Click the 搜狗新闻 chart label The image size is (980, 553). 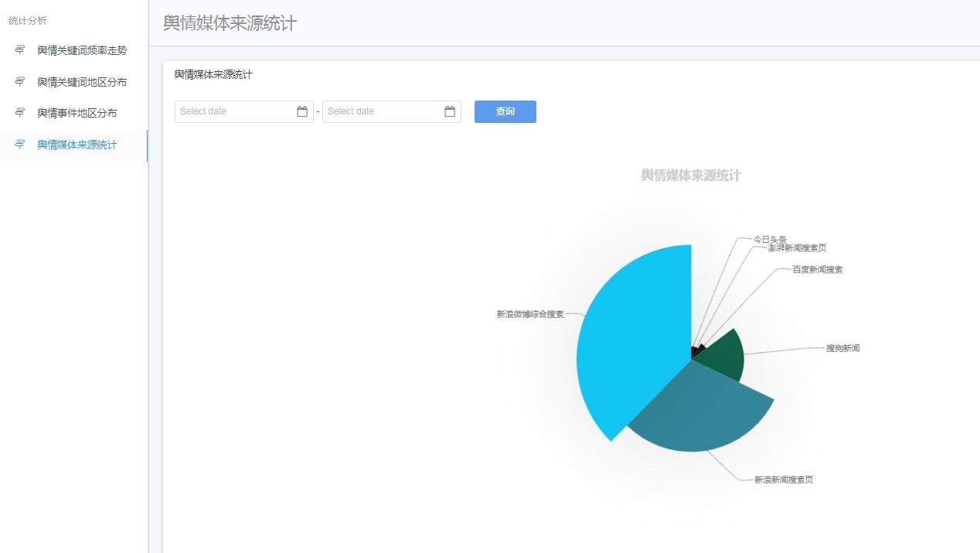coord(843,348)
